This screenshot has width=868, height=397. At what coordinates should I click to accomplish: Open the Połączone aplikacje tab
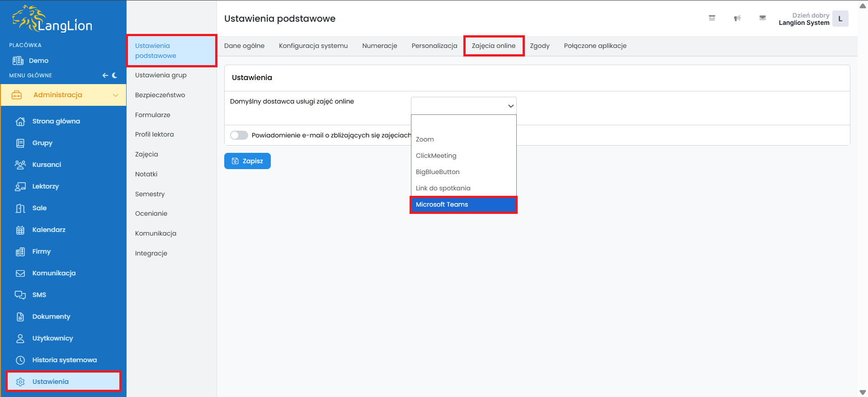click(x=595, y=46)
